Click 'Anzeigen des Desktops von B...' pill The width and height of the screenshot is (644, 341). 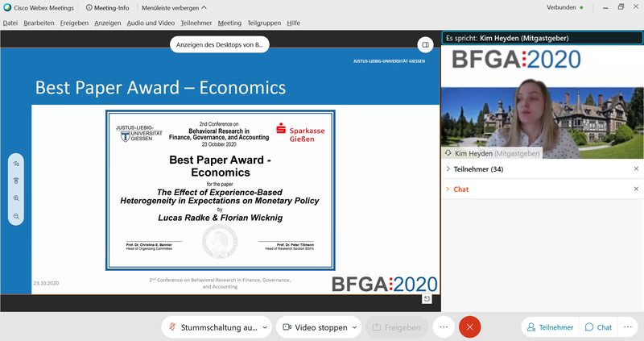[x=220, y=45]
